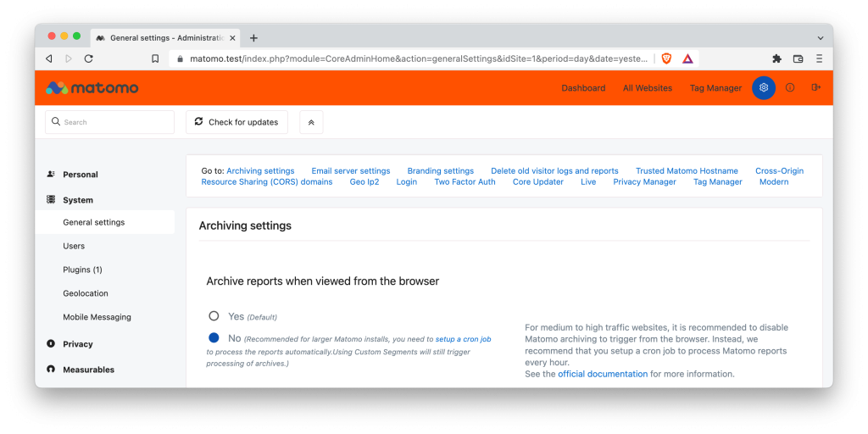Expand the Personal sidebar section
Image resolution: width=868 pixels, height=434 pixels.
[81, 175]
